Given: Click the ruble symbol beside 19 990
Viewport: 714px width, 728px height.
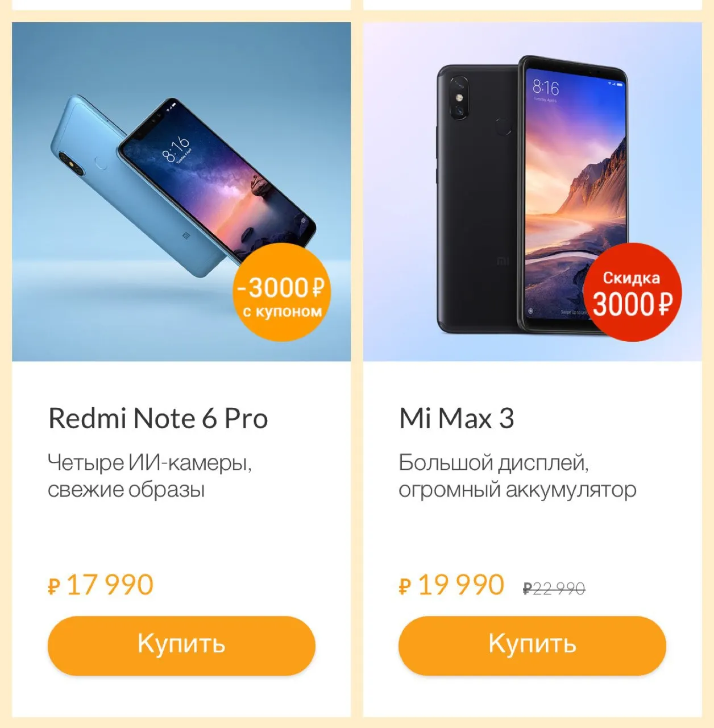Looking at the screenshot, I should (405, 586).
